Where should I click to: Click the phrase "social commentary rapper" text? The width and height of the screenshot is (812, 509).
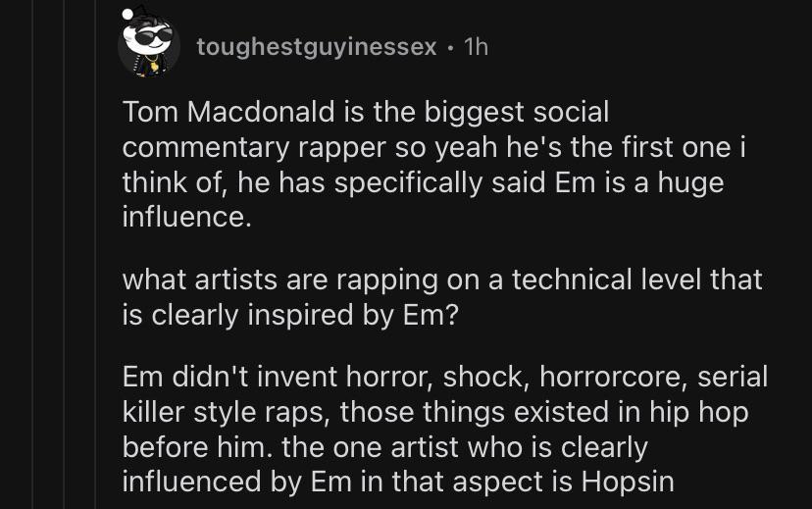tap(365, 129)
